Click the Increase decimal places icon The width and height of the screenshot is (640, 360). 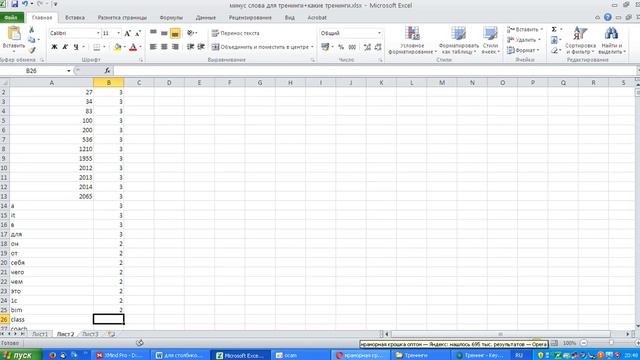367,47
